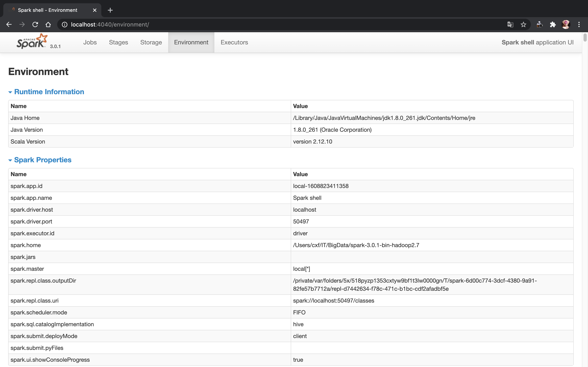Open the Chrome three-dot menu
The image size is (588, 367).
click(579, 24)
